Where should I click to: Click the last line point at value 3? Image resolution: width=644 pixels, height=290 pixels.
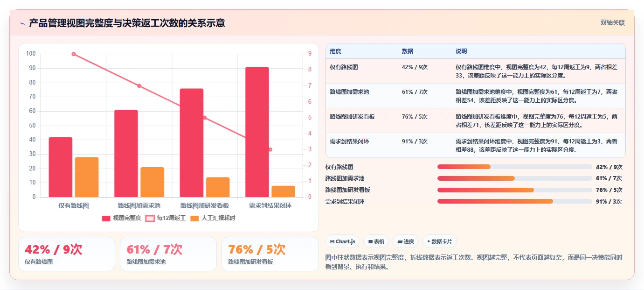pos(270,149)
